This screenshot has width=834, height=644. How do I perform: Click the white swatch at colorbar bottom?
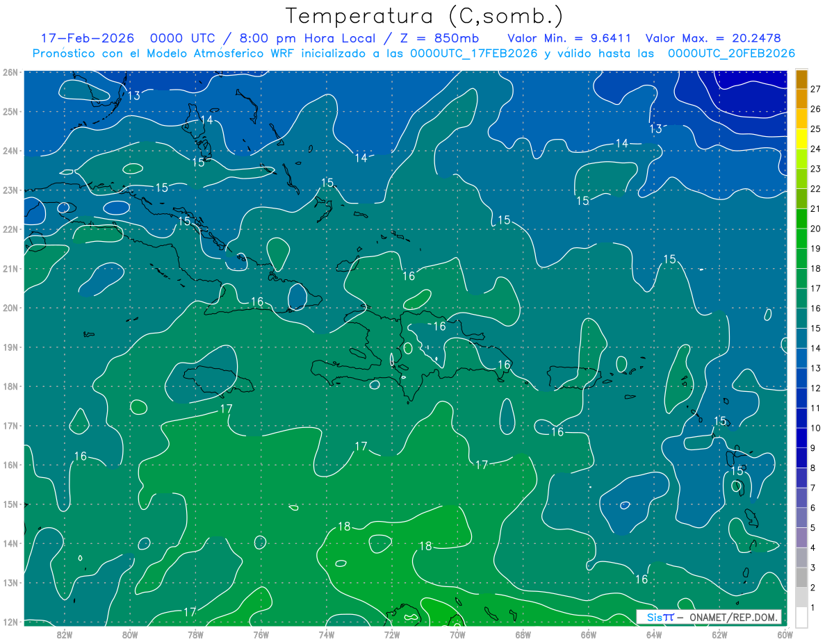[801, 617]
